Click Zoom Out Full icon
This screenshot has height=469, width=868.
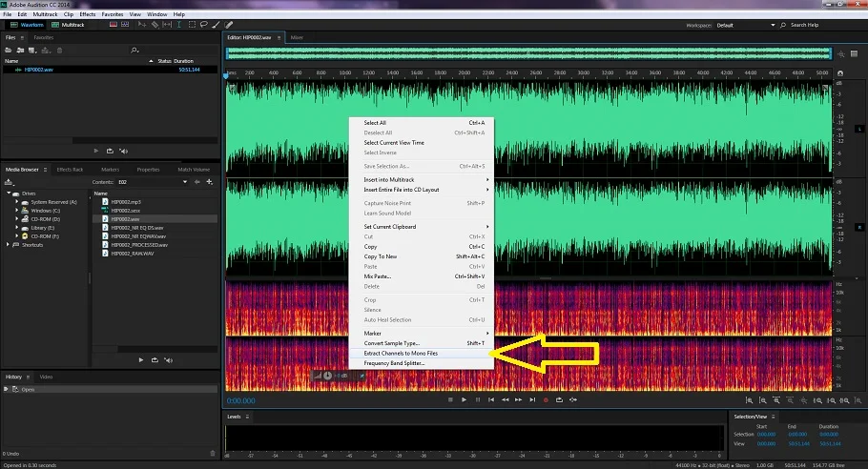(804, 400)
